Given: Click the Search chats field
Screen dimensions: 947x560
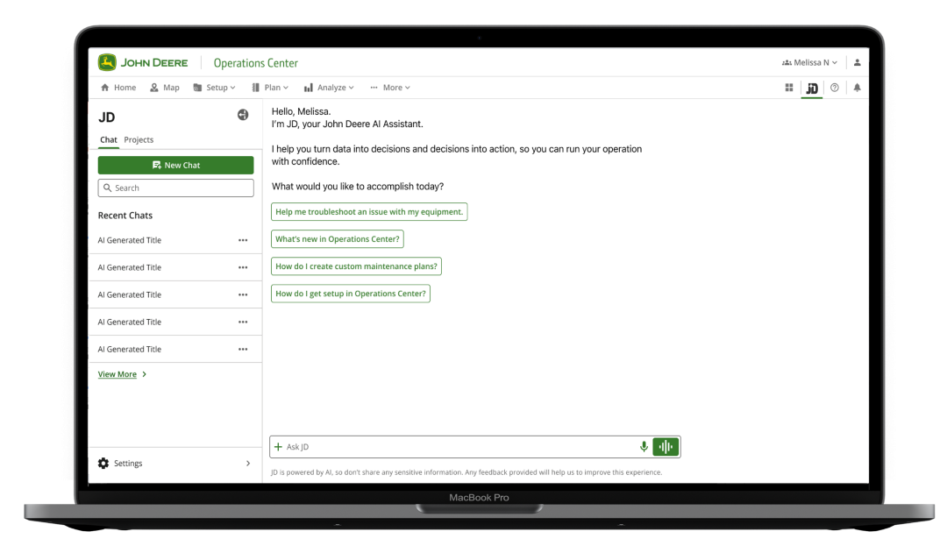Looking at the screenshot, I should (175, 188).
